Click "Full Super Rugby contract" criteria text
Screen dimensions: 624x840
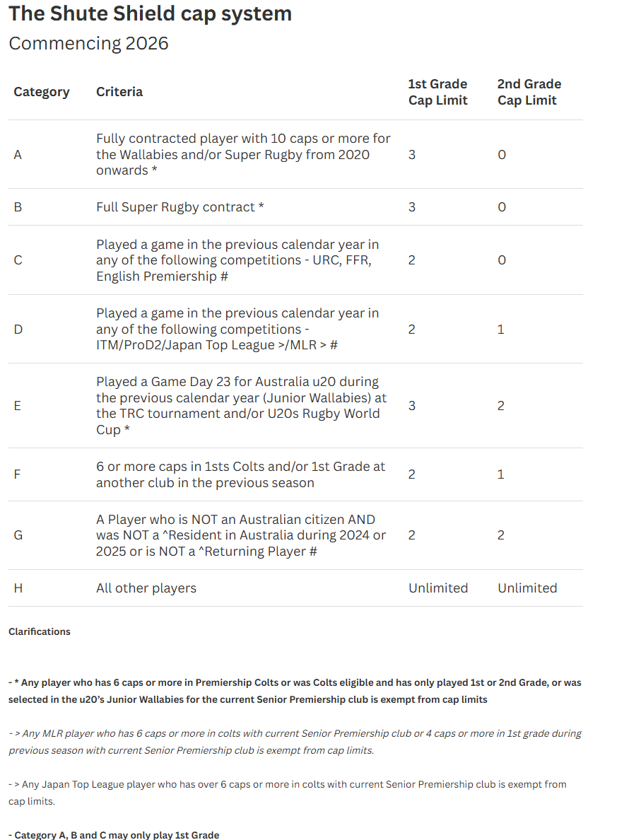click(x=180, y=207)
